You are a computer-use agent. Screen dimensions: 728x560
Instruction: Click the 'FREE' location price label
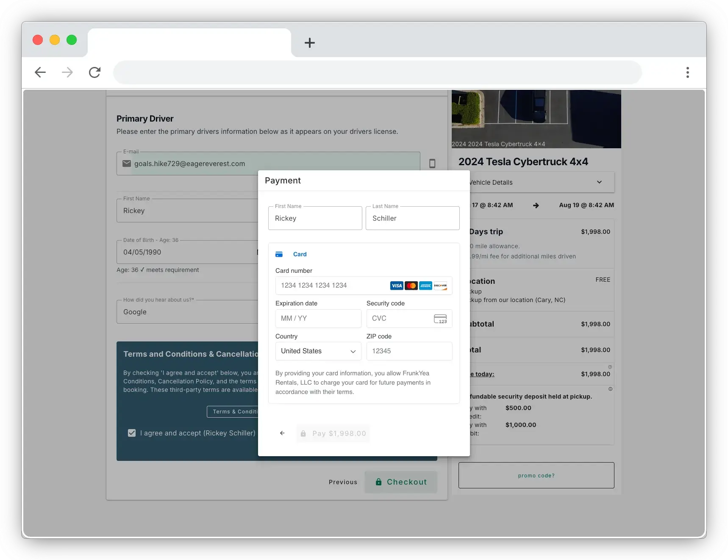[x=603, y=280]
